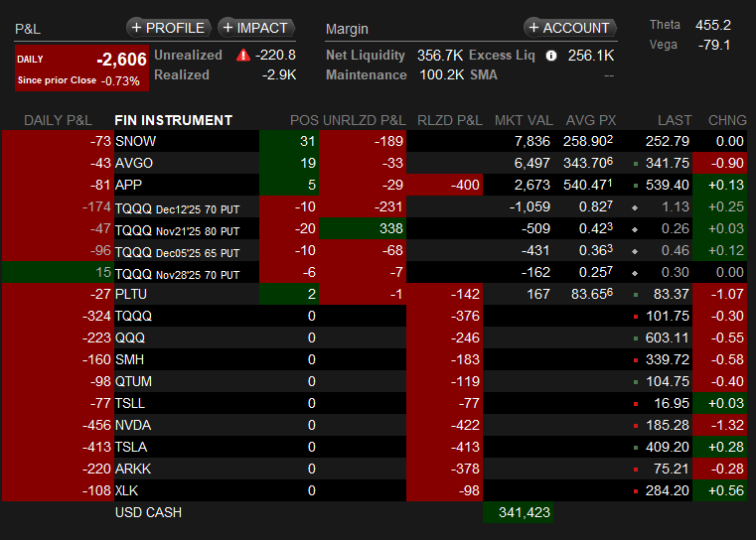Click the AVGO tick indicator dot

click(636, 164)
